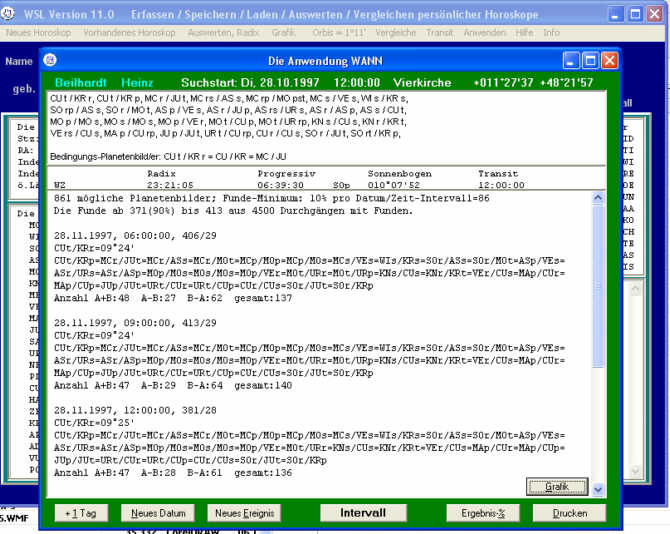Click the result entry '28.11.1997, 09:00:00, 413/29'

point(135,323)
